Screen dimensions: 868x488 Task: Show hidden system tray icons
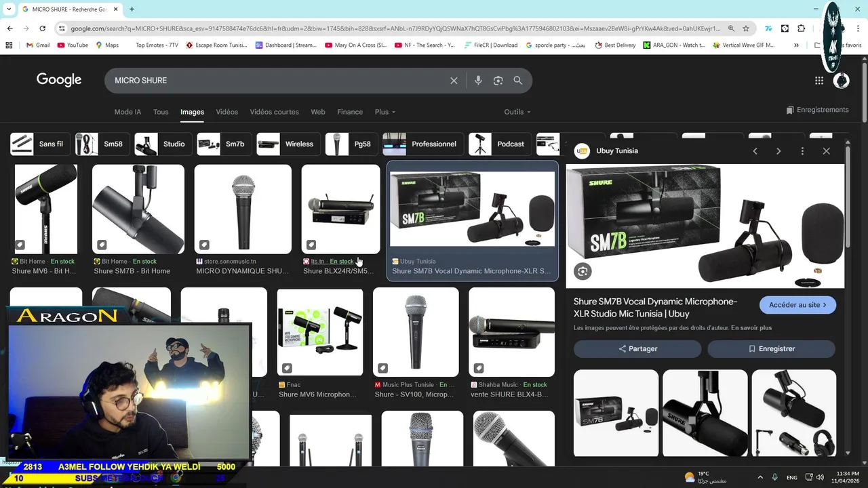(x=759, y=477)
